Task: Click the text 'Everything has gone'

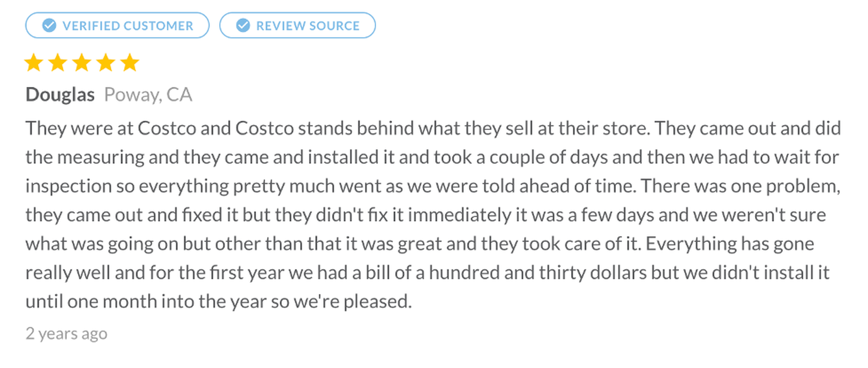Action: 729,244
